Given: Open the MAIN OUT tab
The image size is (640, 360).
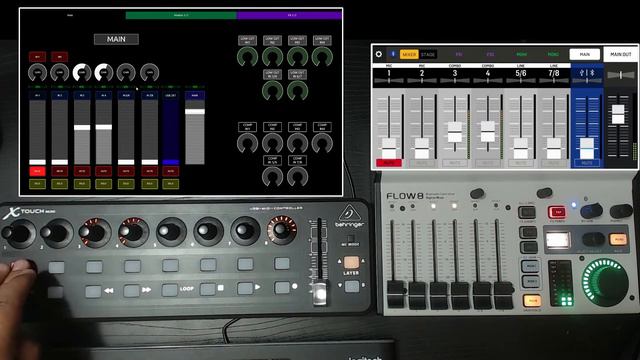Looking at the screenshot, I should [x=620, y=54].
